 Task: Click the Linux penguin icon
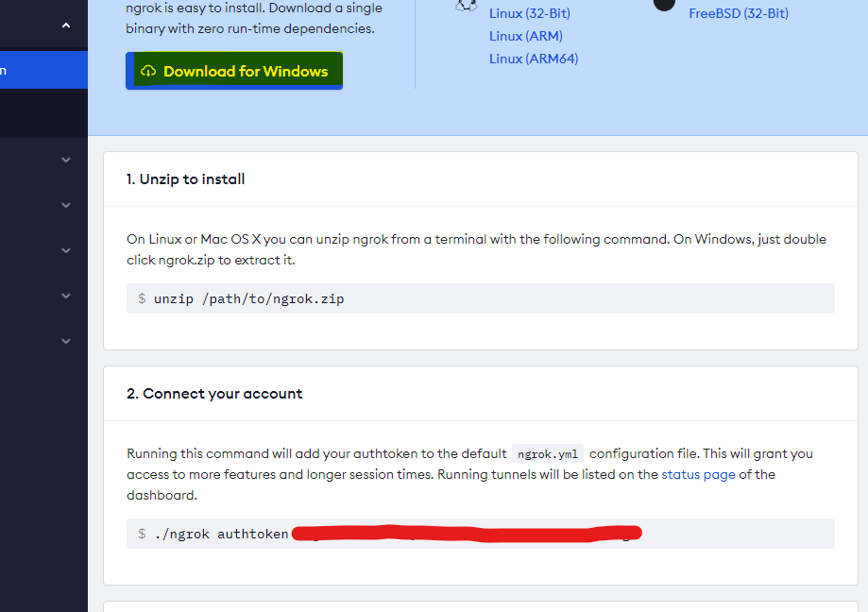tap(466, 5)
